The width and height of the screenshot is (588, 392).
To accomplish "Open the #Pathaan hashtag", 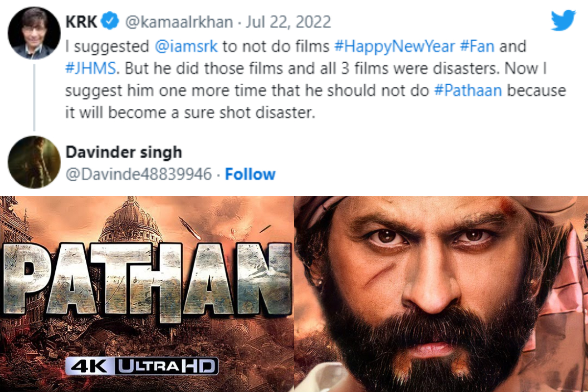I will 468,91.
